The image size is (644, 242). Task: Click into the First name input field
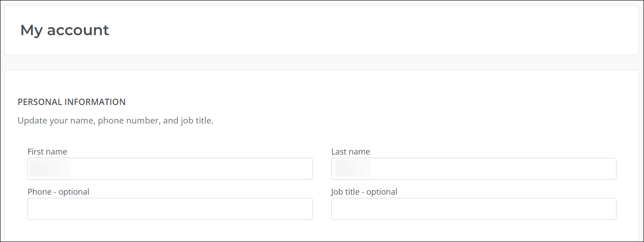coord(170,169)
